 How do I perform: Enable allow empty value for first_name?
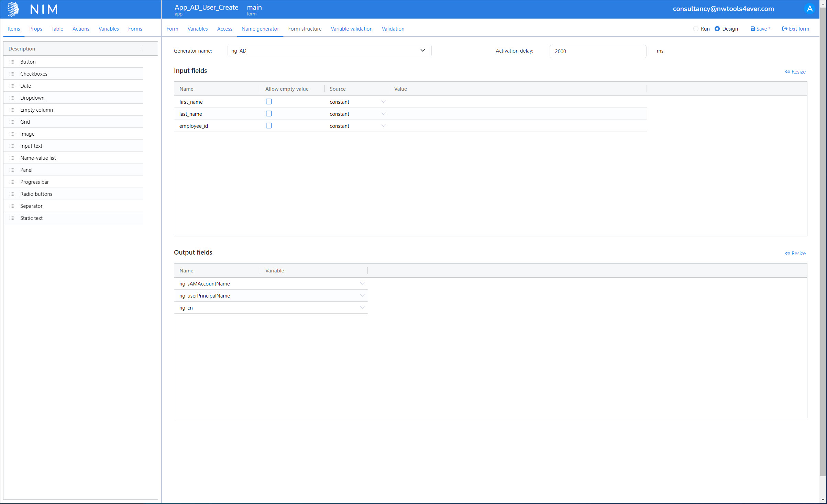coord(269,102)
